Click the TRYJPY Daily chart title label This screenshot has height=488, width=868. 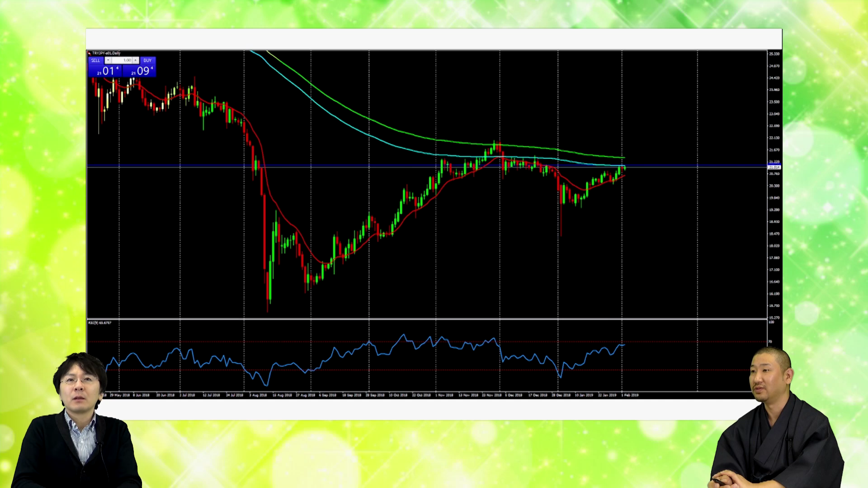[107, 53]
